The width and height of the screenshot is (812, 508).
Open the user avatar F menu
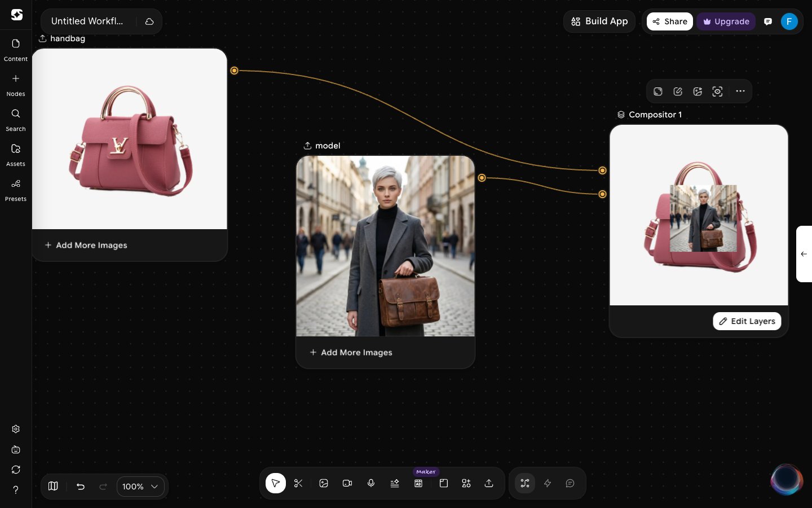coord(789,21)
